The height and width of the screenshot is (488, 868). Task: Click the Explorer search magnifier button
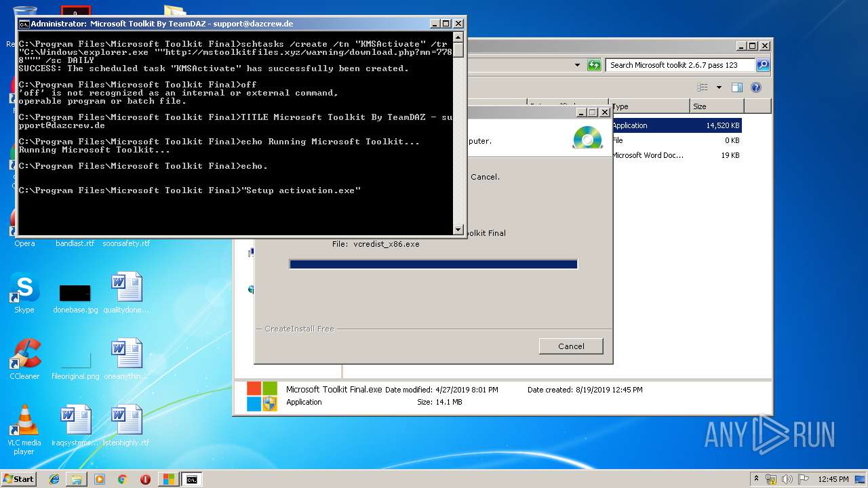[x=763, y=65]
